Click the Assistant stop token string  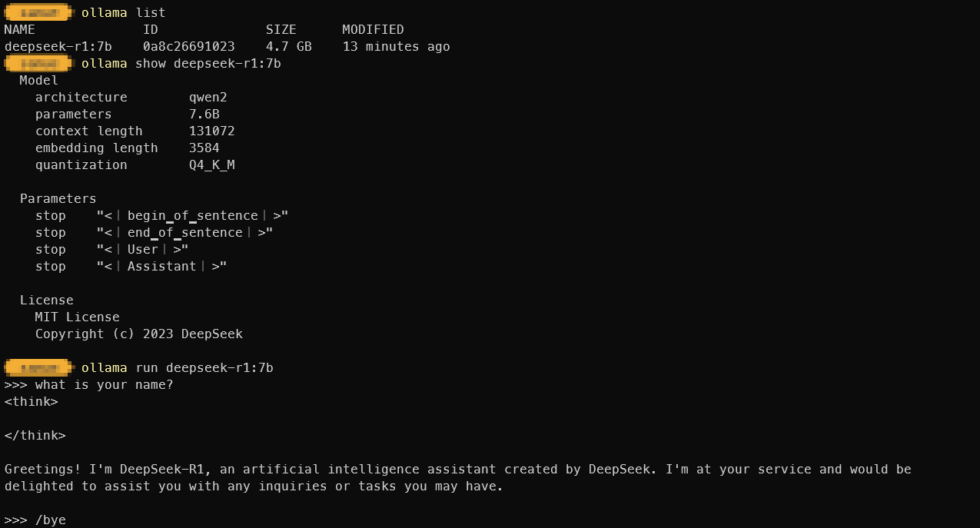pos(161,266)
